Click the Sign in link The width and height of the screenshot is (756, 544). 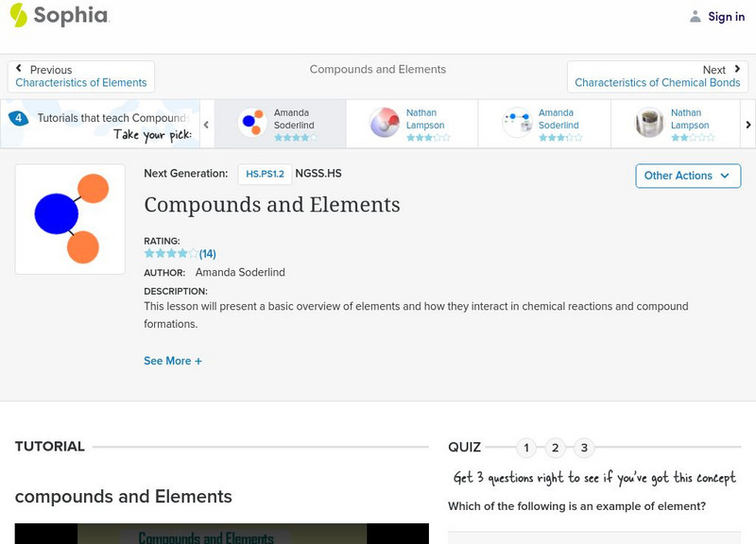(x=726, y=16)
